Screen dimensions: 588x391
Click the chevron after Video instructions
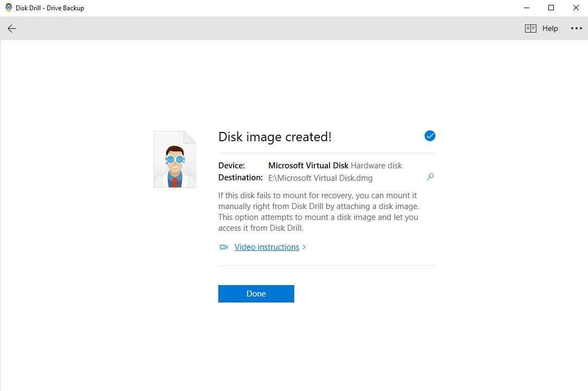tap(304, 247)
